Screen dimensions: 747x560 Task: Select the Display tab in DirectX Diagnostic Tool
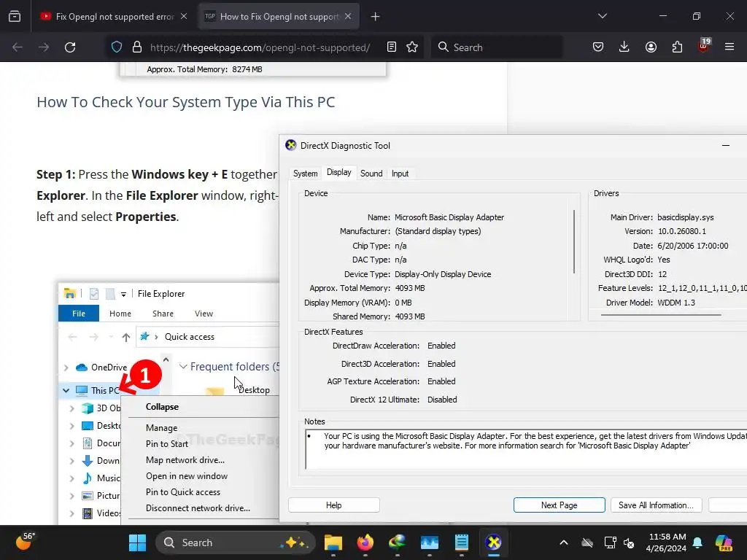point(338,172)
